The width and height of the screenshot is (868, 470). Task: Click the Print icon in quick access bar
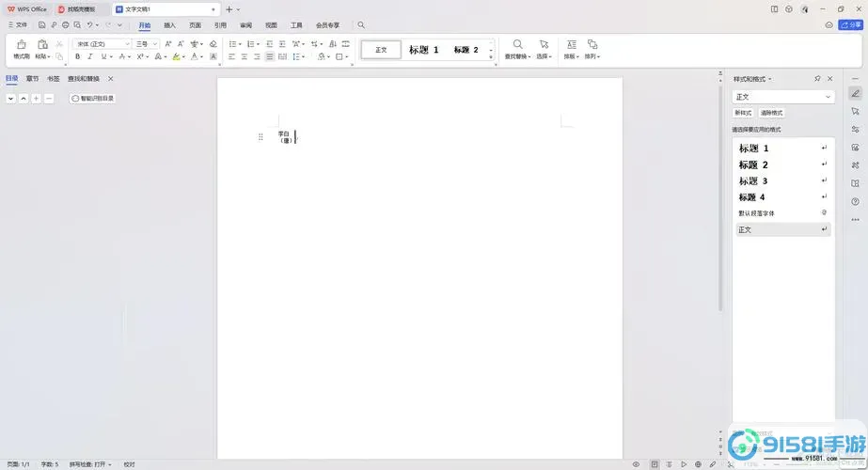[x=65, y=25]
